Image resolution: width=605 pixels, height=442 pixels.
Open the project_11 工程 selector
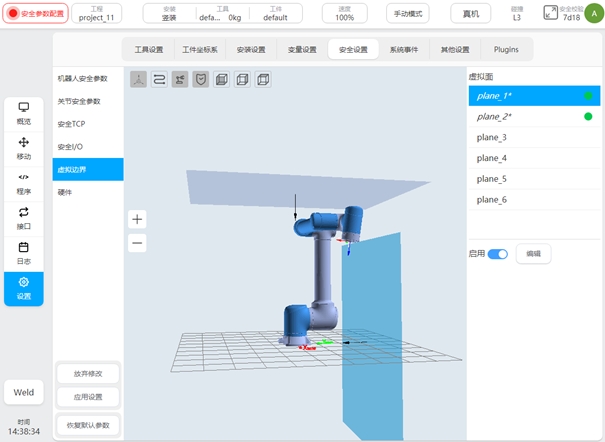pos(98,13)
